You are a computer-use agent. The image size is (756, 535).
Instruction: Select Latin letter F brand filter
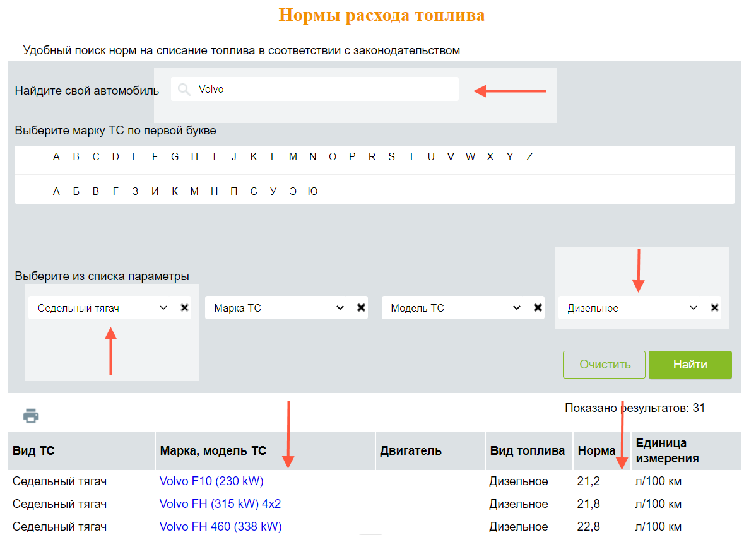click(155, 156)
